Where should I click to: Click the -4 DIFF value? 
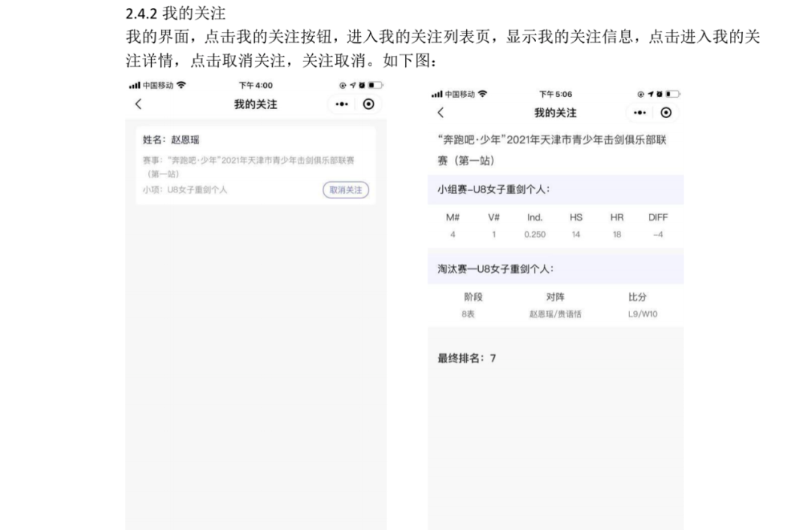[658, 235]
